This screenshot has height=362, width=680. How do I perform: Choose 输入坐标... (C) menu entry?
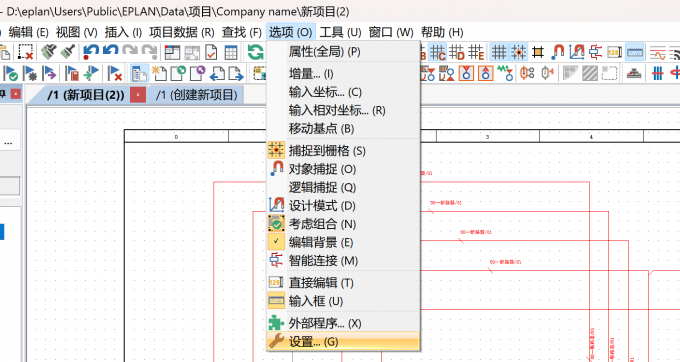(x=343, y=92)
